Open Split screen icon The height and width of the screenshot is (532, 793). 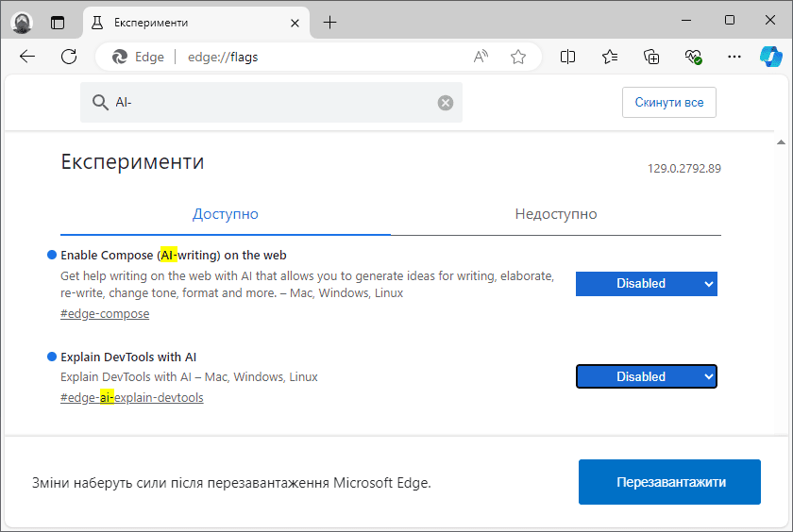(x=567, y=57)
